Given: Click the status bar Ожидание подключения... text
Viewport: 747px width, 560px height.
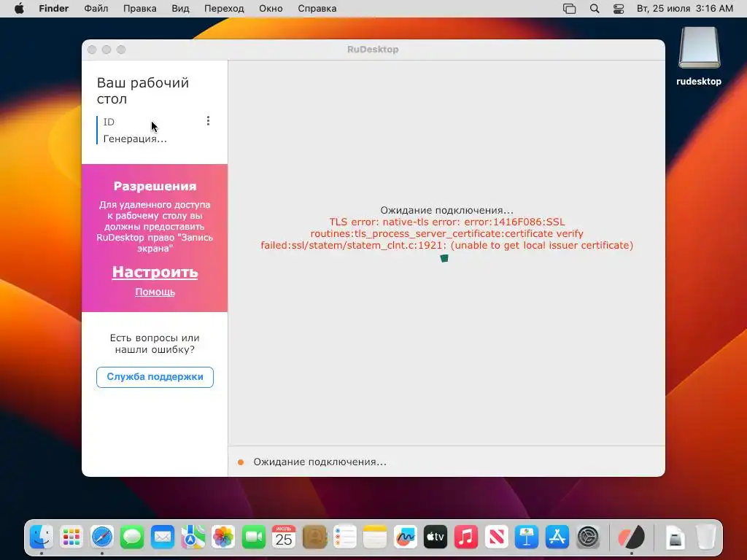Looking at the screenshot, I should 320,462.
